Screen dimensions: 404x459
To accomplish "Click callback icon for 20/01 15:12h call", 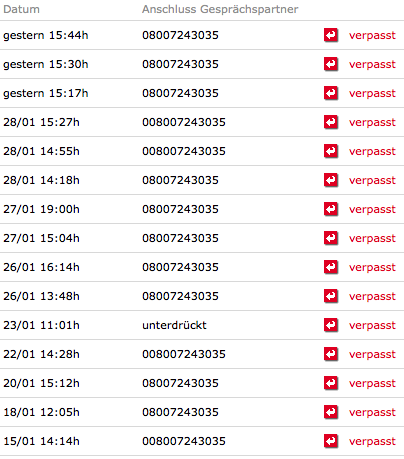I will (x=331, y=383).
